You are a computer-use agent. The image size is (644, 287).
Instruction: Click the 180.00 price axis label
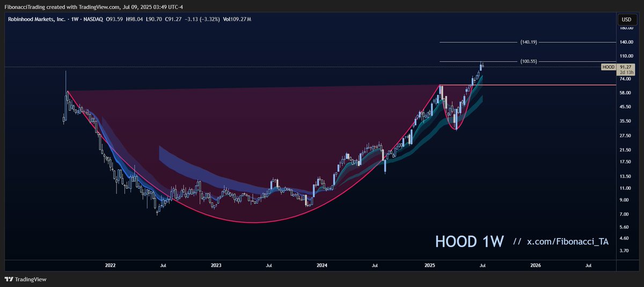pyautogui.click(x=626, y=28)
